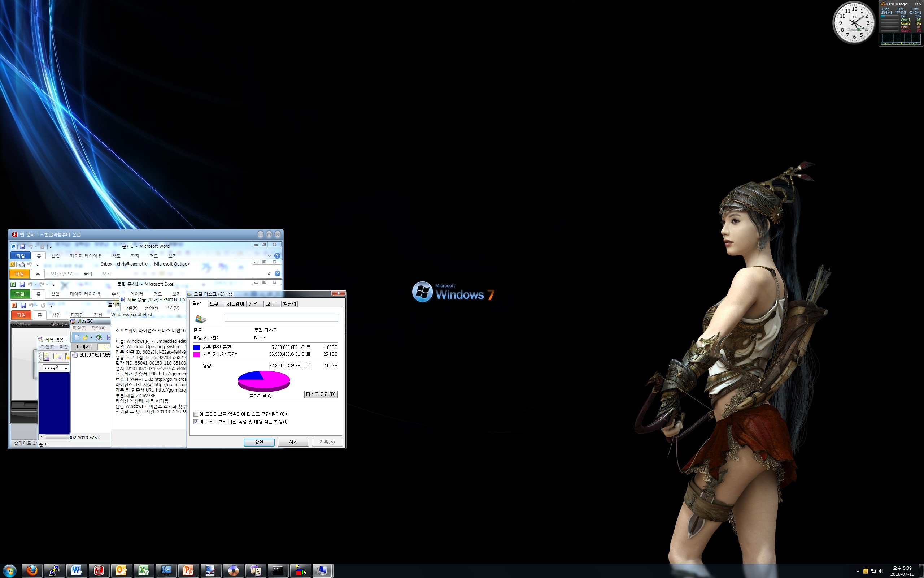This screenshot has width=924, height=578.
Task: Click the Send/Receive icon in Outlook's quick access toolbar
Action: click(22, 264)
